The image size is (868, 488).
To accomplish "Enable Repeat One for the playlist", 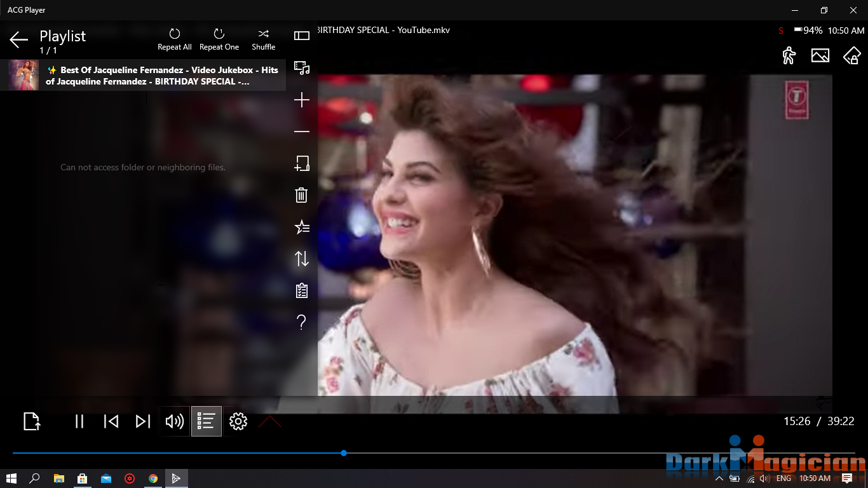I will pyautogui.click(x=219, y=39).
